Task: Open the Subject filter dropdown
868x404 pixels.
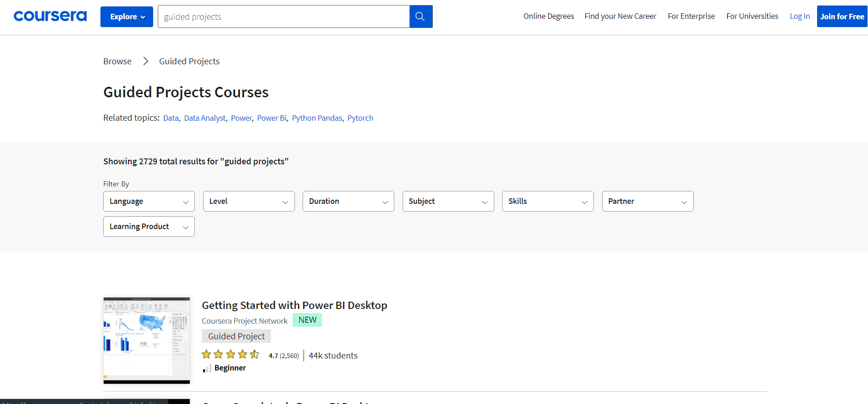Action: pyautogui.click(x=448, y=201)
